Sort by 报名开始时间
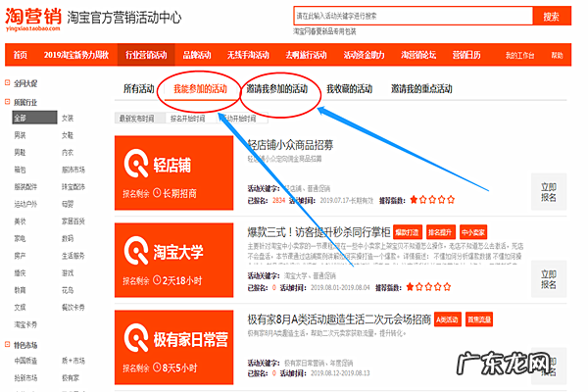Screen dimensions: 588x392 tap(187, 119)
